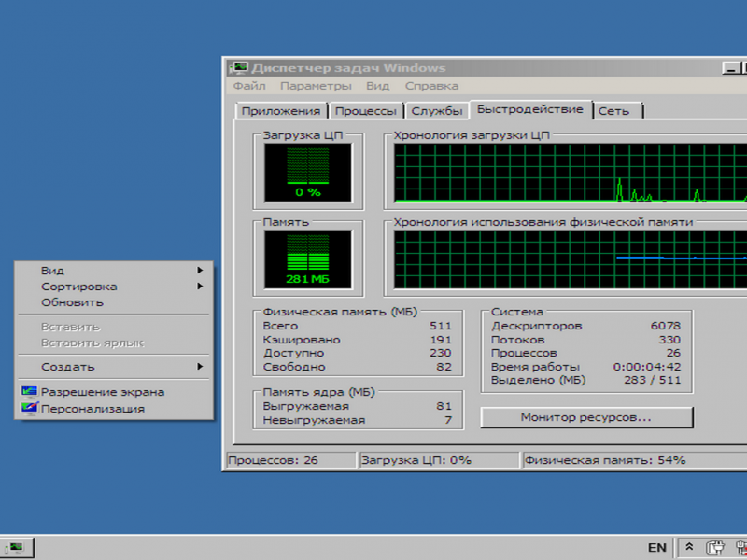Click the Невыгружаемая value 7
The width and height of the screenshot is (747, 560).
click(x=448, y=420)
